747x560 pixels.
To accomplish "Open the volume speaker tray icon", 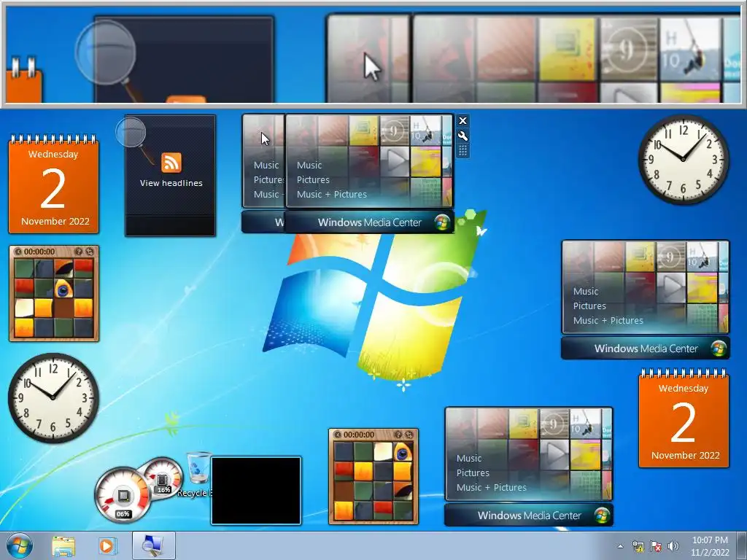I will click(x=673, y=547).
